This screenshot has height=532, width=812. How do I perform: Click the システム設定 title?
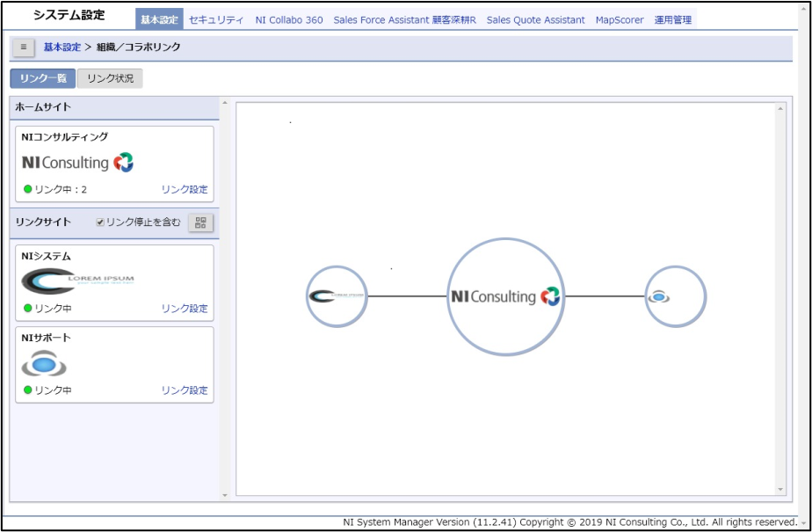click(x=69, y=16)
